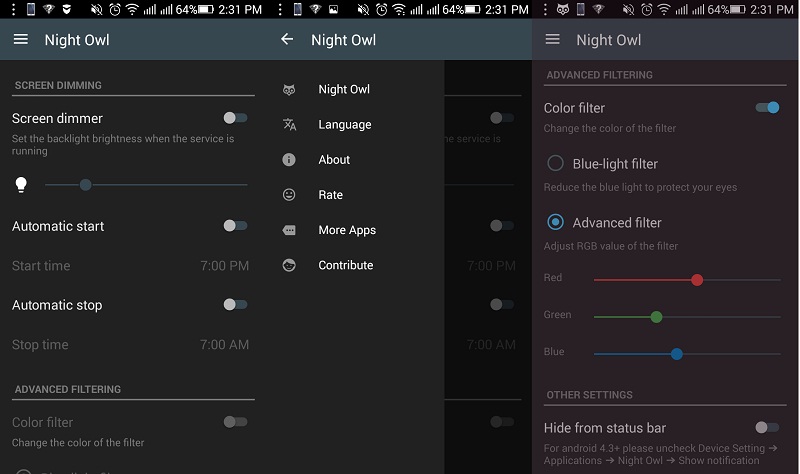
Task: Open hamburger menu in left Night Owl screen
Action: pyautogui.click(x=20, y=39)
